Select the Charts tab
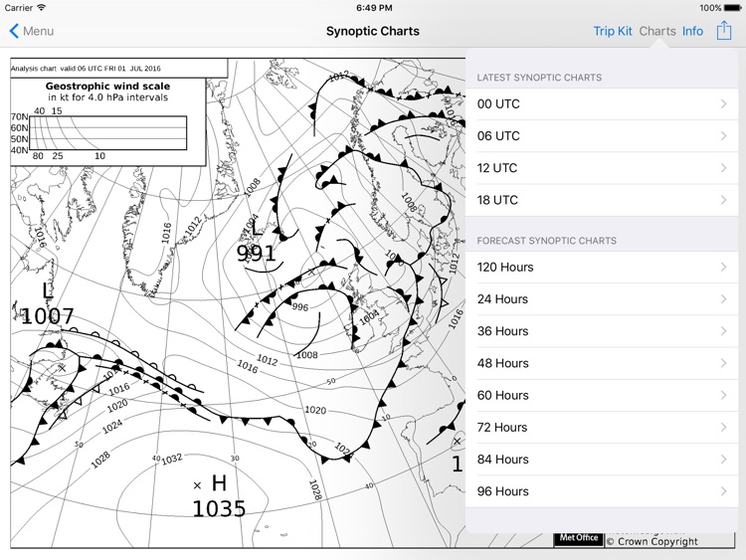Screen dimensions: 746x560 pos(657,31)
